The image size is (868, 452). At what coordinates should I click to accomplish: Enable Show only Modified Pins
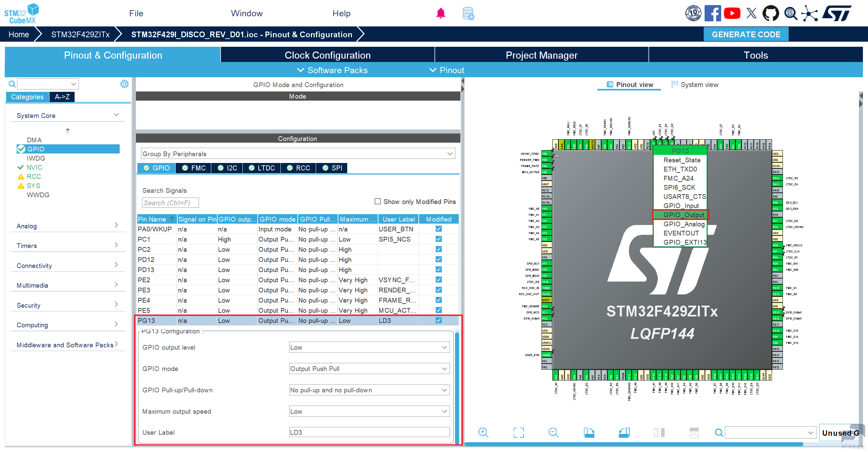click(377, 201)
